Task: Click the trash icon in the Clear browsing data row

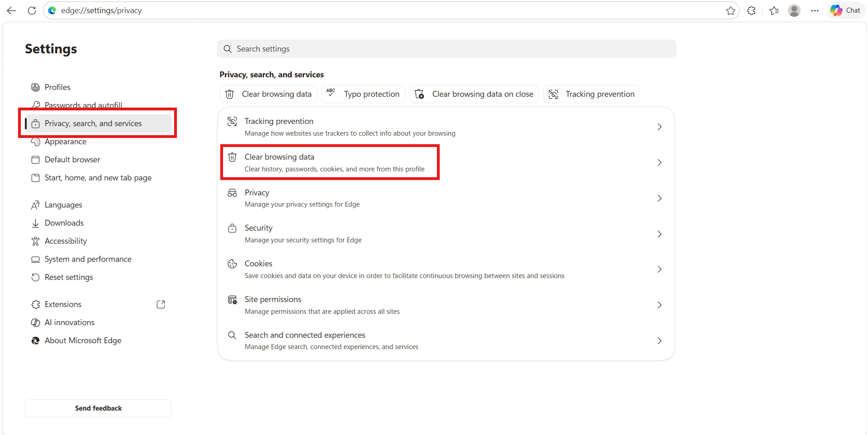Action: point(232,157)
